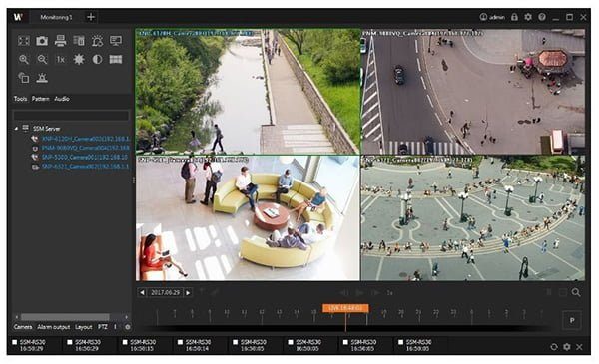Check the last SSM-RS30 event checkbox

click(400, 342)
